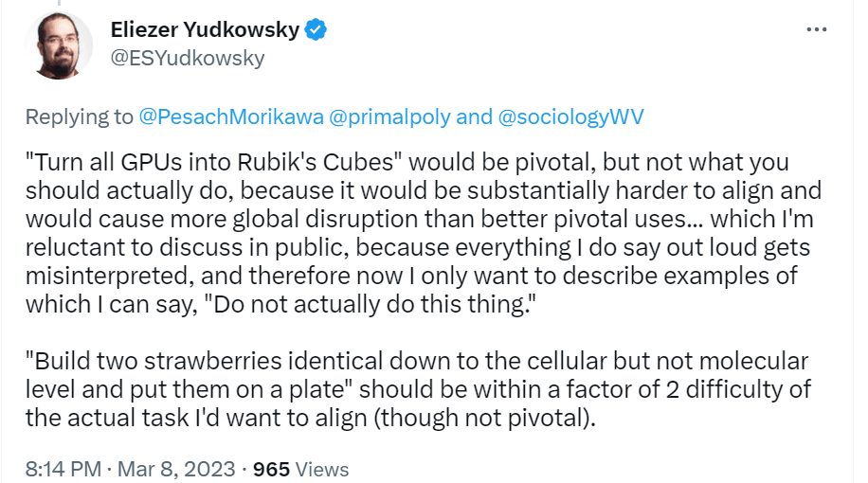The height and width of the screenshot is (483, 868).
Task: Open Eliezer Yudkowsky's profile avatar
Action: [59, 45]
